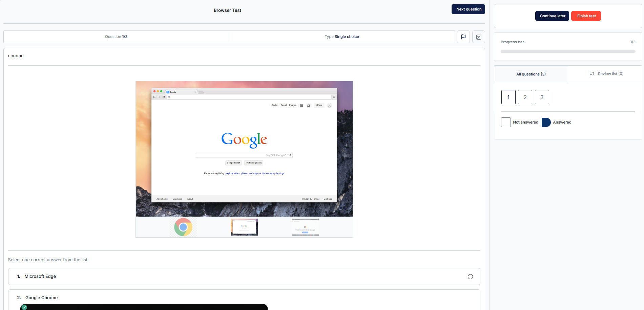Click the third Chrome download page thumbnail
Viewport: 644px width, 310px height.
pos(305,227)
